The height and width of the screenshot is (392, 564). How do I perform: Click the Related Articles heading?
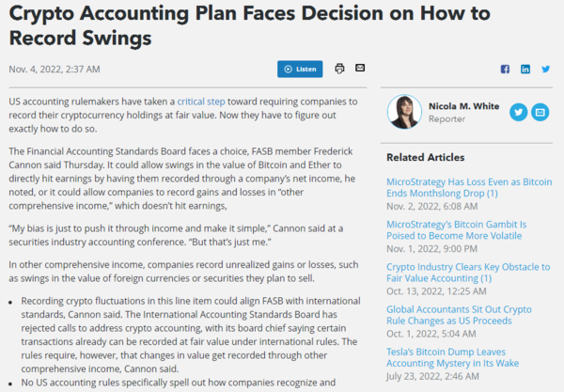(x=423, y=157)
